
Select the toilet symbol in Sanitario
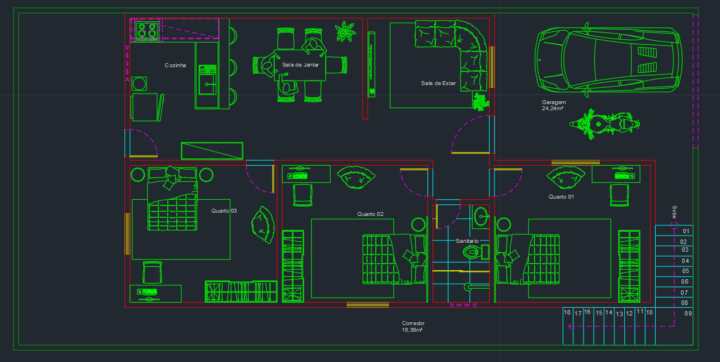(475, 252)
